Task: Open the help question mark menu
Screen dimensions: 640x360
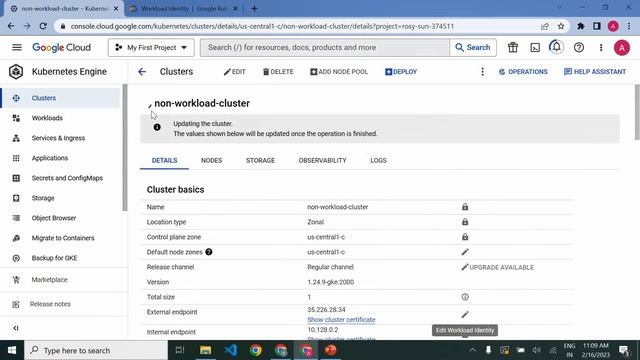Action: tap(579, 48)
